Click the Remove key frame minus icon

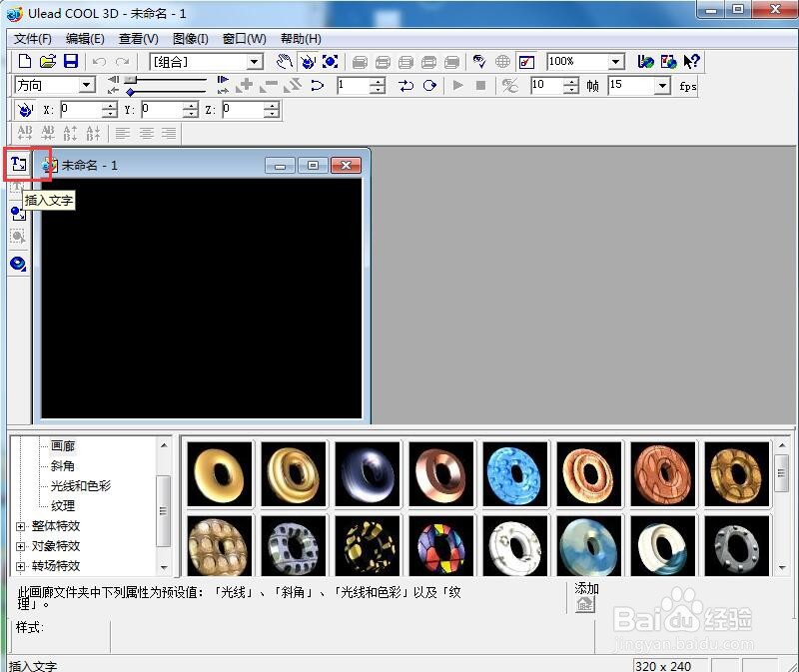click(269, 85)
